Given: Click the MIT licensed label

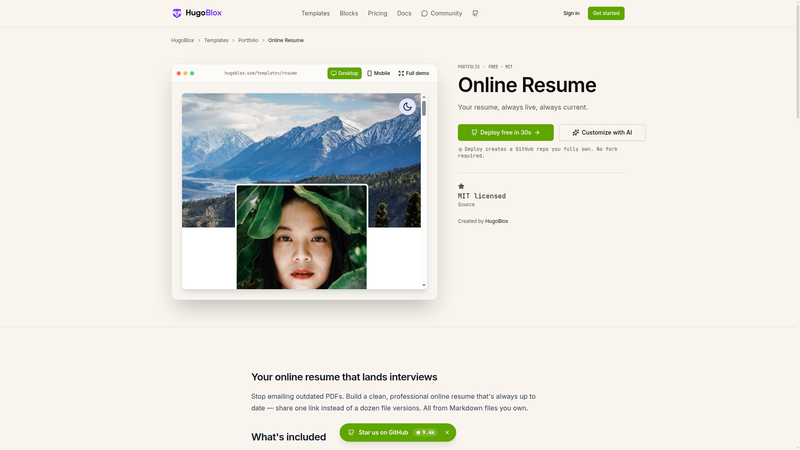Looking at the screenshot, I should point(482,196).
